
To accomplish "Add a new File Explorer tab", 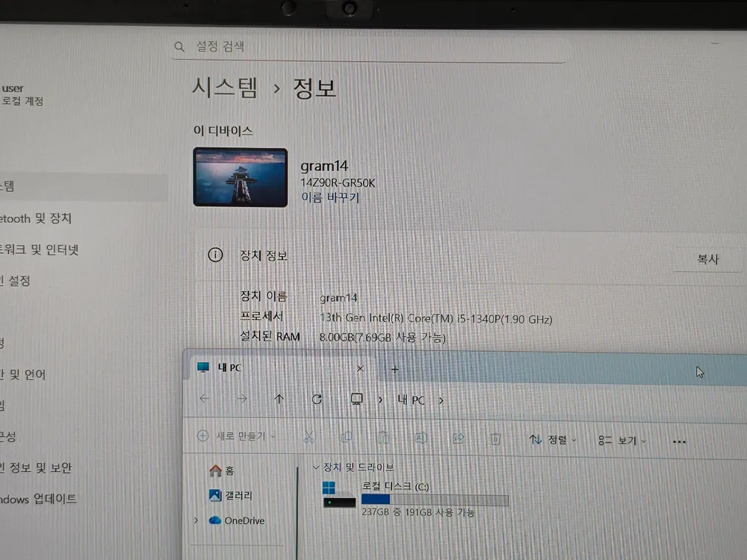I will 394,370.
